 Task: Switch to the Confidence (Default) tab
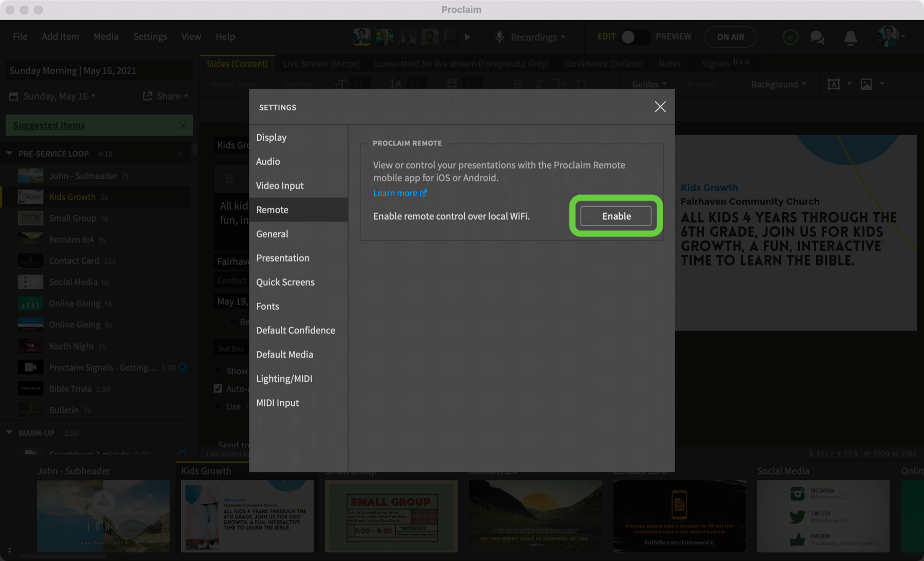(x=603, y=64)
